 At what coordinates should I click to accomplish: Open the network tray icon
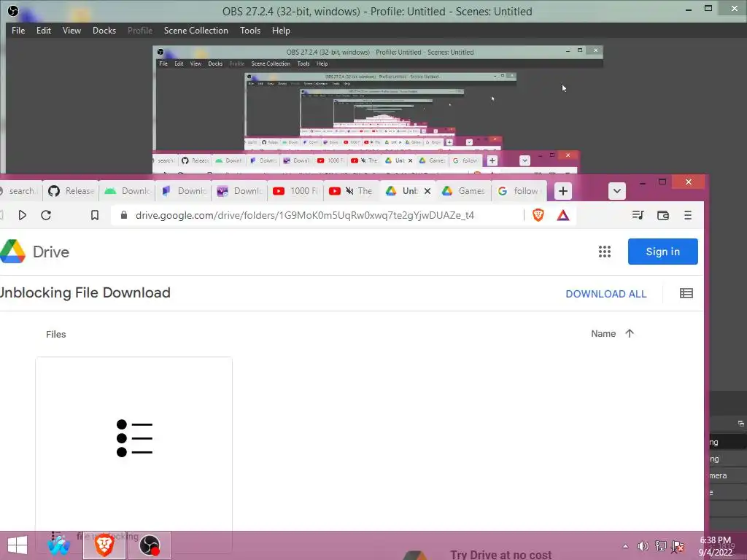(x=660, y=546)
